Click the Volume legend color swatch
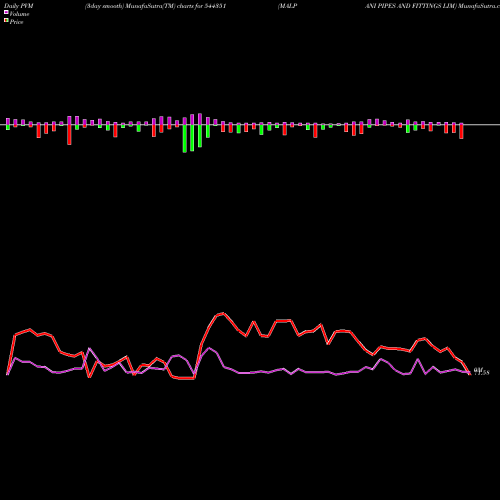 [x=6, y=12]
